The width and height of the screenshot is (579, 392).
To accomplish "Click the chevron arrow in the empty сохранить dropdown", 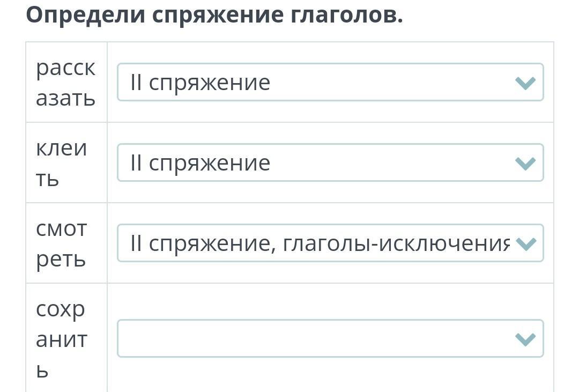I will pyautogui.click(x=525, y=339).
